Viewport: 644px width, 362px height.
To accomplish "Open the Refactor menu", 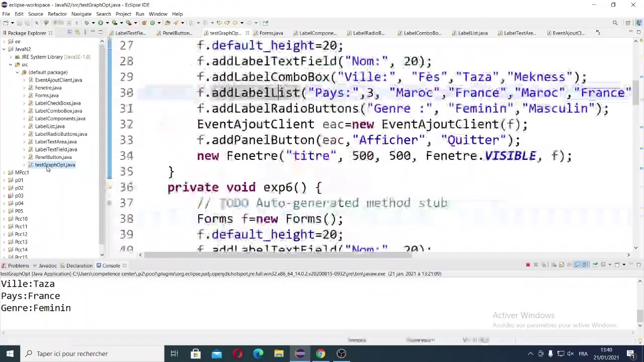I will coord(57,14).
